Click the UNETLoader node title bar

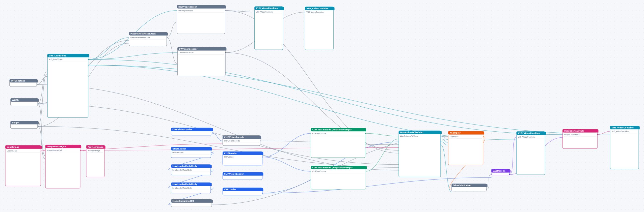191,149
